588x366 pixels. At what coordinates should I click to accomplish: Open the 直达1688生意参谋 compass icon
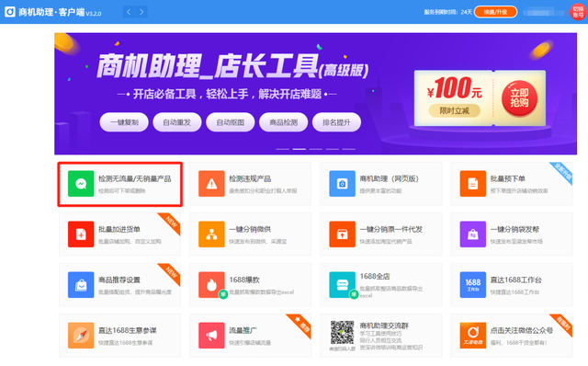(x=81, y=336)
